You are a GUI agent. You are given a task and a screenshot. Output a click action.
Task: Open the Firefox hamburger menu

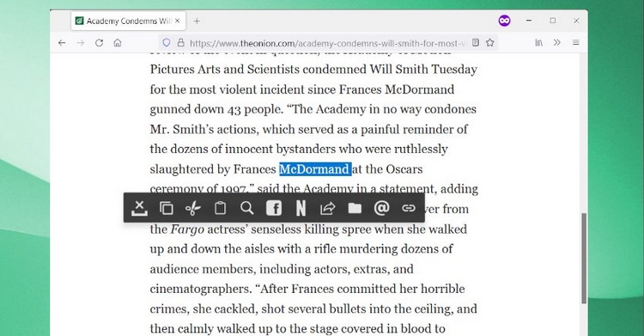click(576, 42)
